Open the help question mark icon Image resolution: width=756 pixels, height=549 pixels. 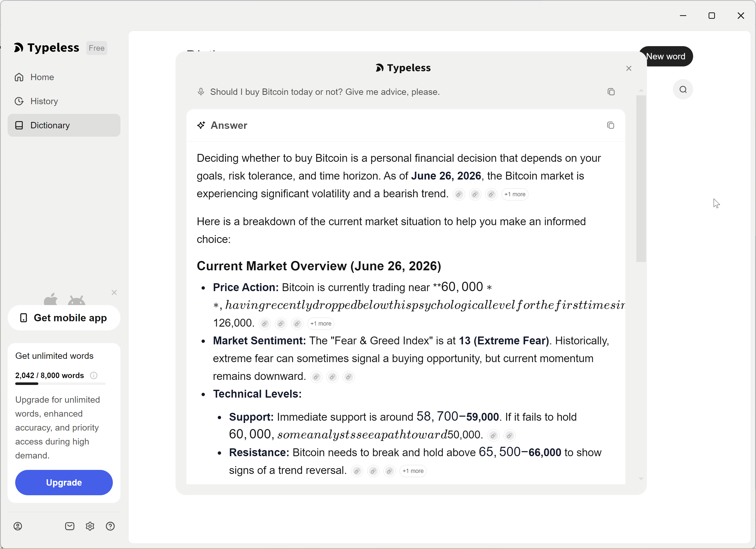(x=110, y=526)
